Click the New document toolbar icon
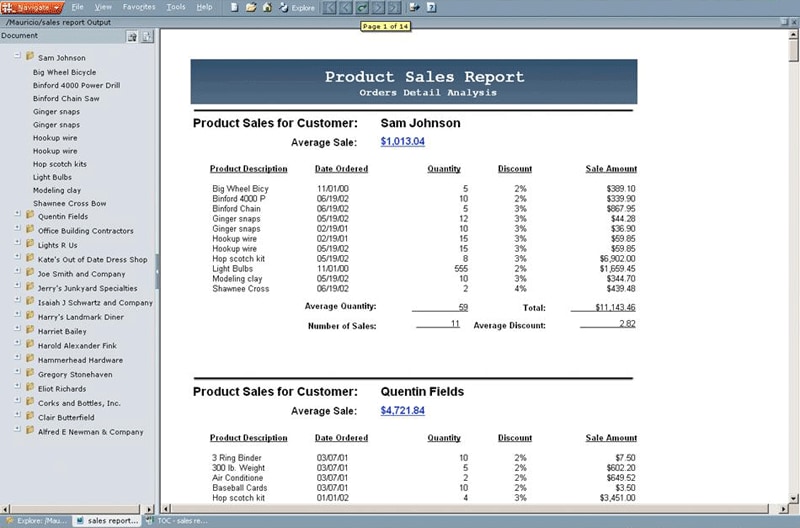 (x=234, y=8)
